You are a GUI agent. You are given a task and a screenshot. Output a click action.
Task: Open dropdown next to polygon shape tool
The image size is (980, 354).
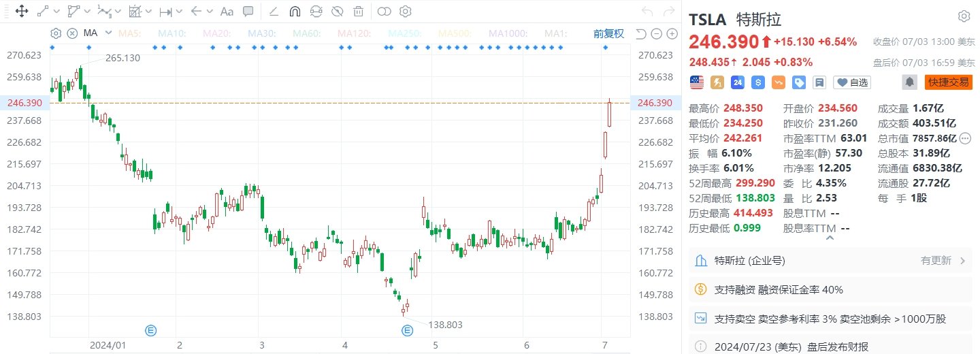point(86,12)
